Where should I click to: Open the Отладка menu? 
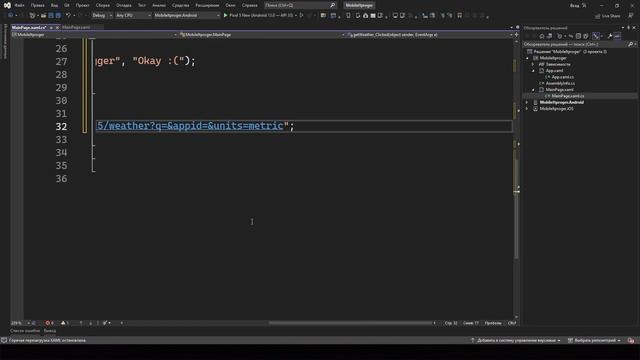(124, 5)
